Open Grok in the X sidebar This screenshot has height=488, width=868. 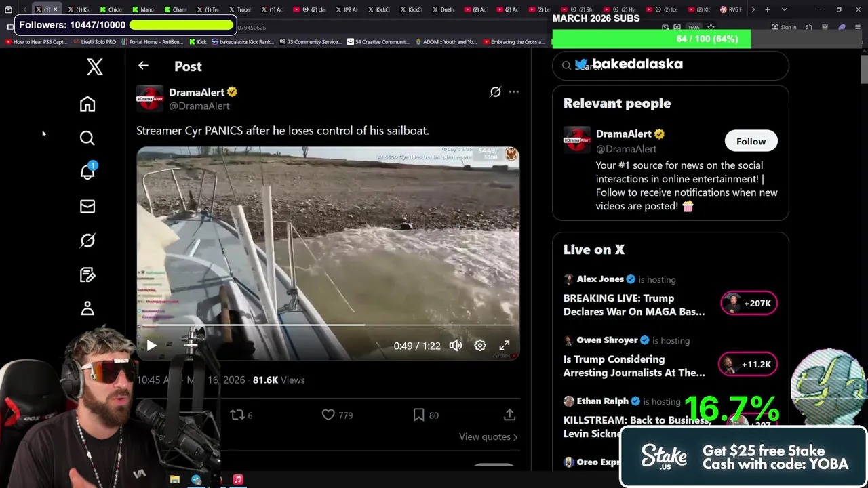(x=87, y=241)
